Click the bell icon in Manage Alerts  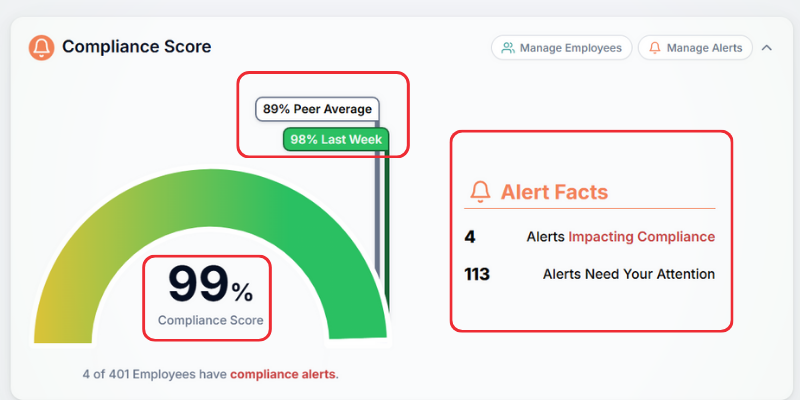[655, 47]
